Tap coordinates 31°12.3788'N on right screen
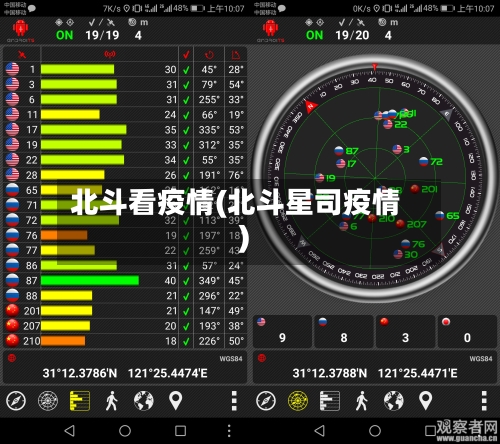The image size is (500, 444). [x=330, y=373]
